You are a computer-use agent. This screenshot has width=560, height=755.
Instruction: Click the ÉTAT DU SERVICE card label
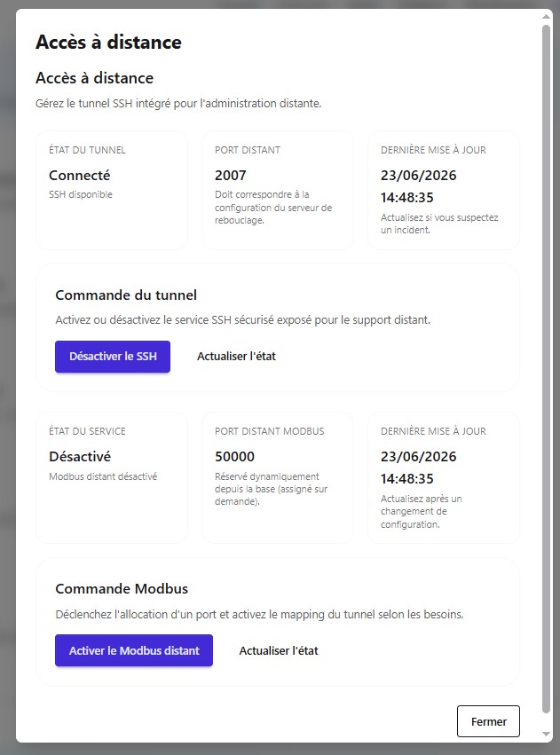(87, 431)
